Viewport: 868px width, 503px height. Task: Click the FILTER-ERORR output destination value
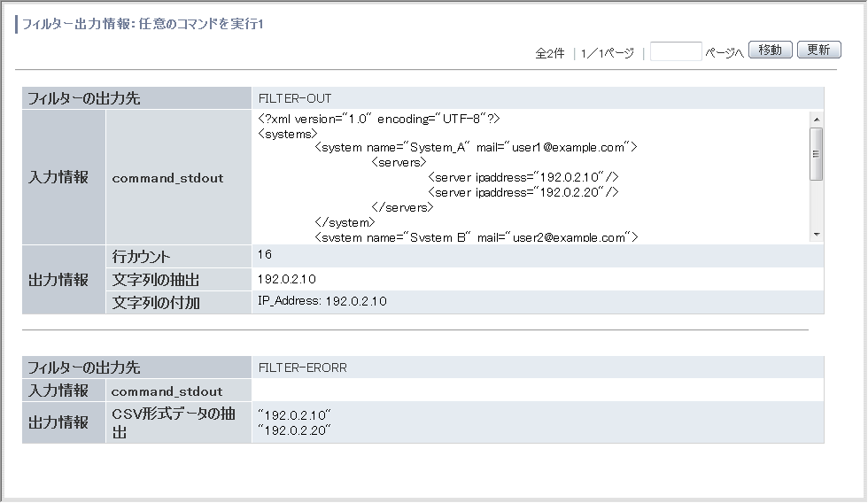303,368
